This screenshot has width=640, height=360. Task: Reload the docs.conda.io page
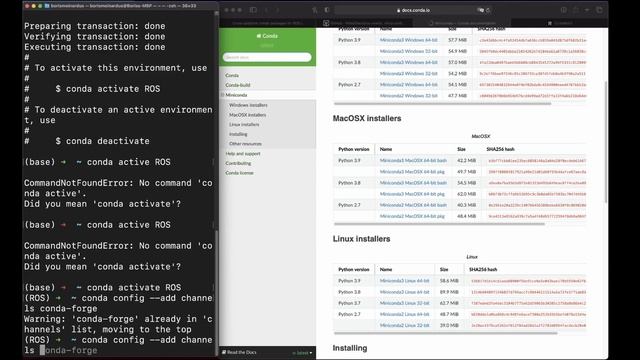tap(488, 10)
